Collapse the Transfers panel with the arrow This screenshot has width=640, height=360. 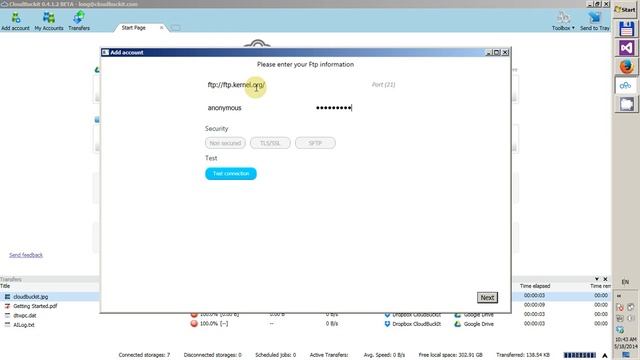coord(597,279)
